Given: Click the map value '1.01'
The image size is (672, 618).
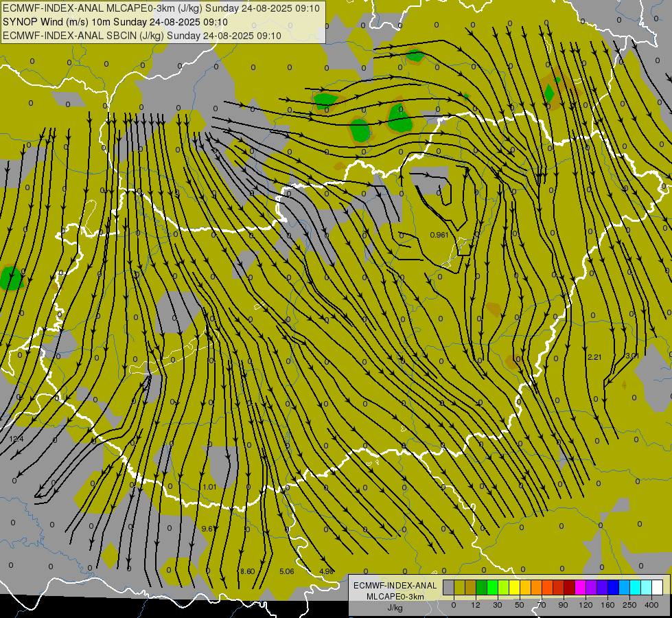Looking at the screenshot, I should 209,487.
